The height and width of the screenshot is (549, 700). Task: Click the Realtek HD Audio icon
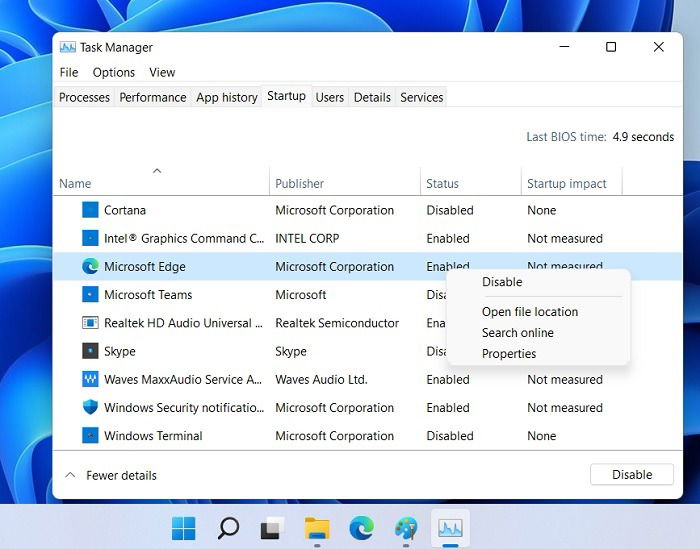point(90,323)
